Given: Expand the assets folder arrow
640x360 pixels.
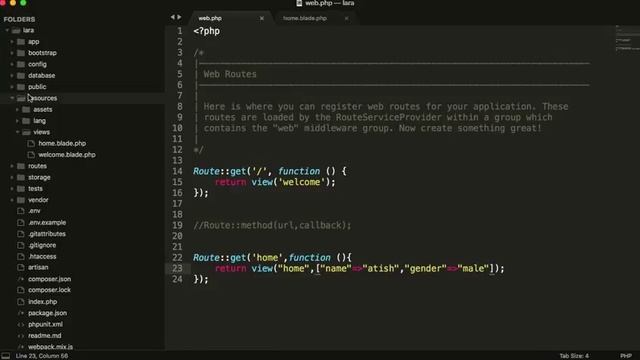Looking at the screenshot, I should tap(17, 110).
